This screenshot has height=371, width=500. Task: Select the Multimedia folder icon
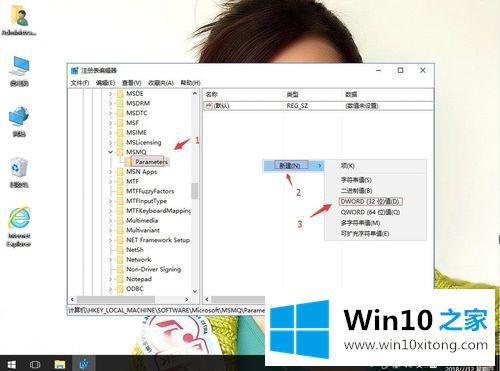(x=120, y=220)
